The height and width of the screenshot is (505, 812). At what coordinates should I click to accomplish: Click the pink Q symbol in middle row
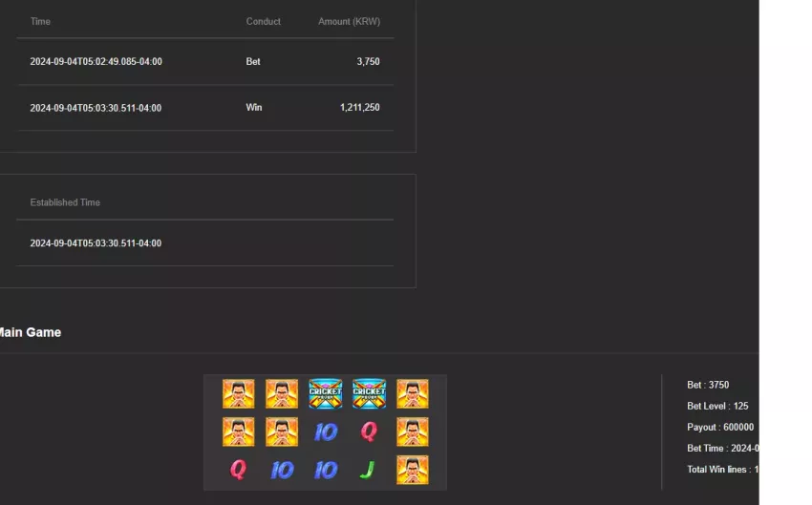(x=369, y=431)
